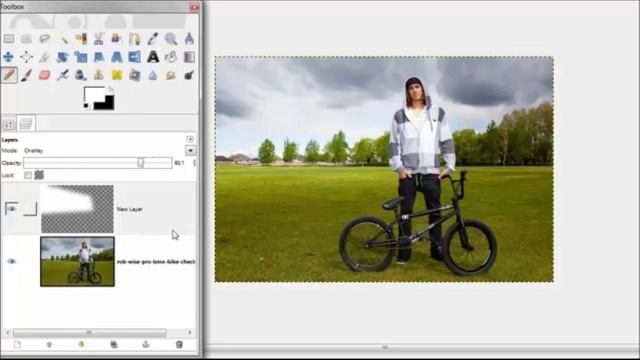Select the Measure compass tool
Image resolution: width=640 pixels, height=360 pixels.
pyautogui.click(x=189, y=39)
